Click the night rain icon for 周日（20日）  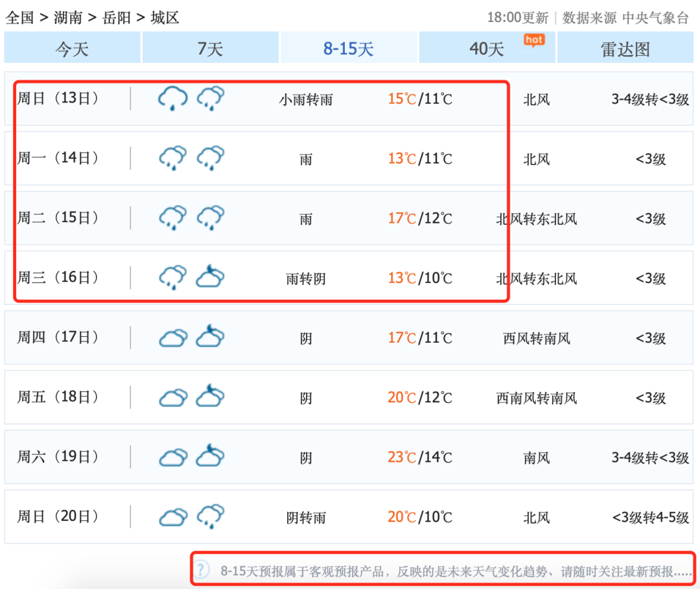211,516
